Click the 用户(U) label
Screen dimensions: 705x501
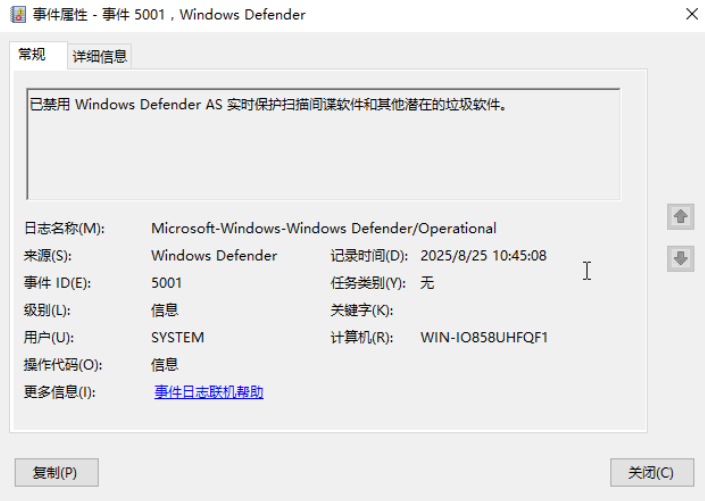pyautogui.click(x=49, y=338)
